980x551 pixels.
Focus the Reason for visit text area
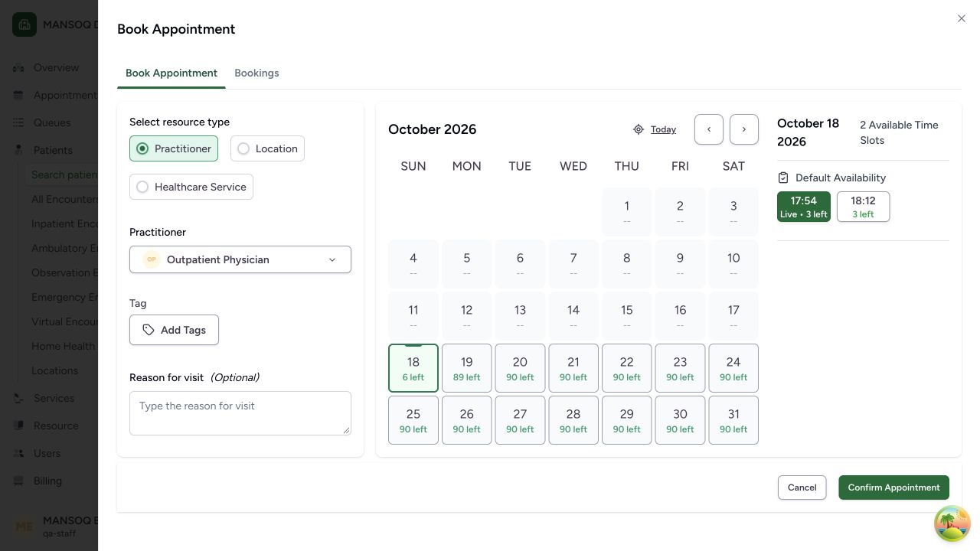click(240, 413)
